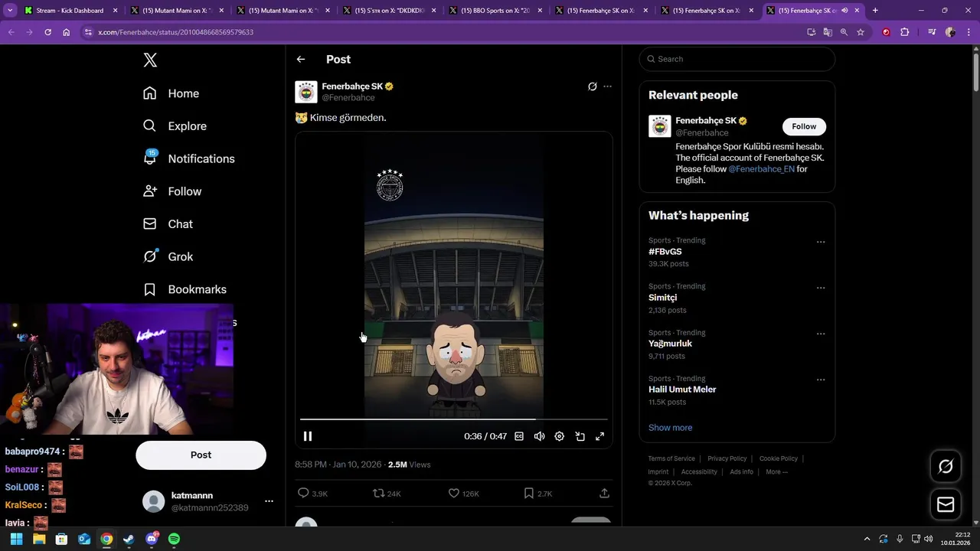The height and width of the screenshot is (551, 980).
Task: Click the browser Home button
Action: pyautogui.click(x=67, y=32)
